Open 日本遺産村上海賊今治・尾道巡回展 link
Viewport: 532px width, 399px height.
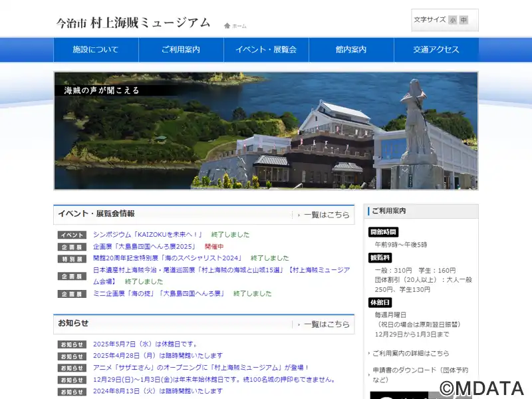click(x=221, y=276)
